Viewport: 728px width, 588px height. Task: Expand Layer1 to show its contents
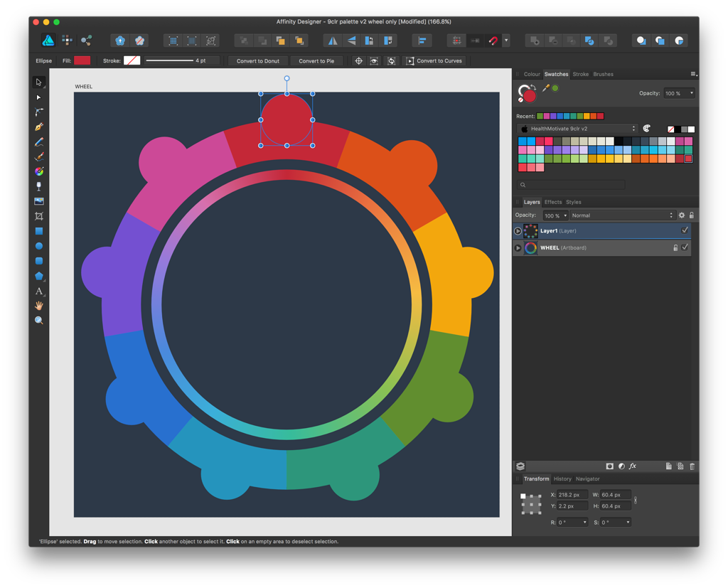518,230
